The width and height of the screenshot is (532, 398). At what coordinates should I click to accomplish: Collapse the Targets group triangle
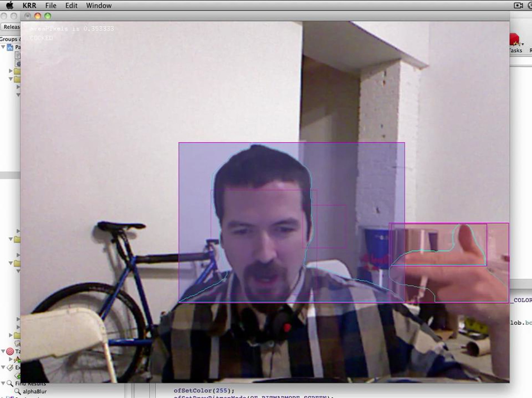click(x=3, y=351)
